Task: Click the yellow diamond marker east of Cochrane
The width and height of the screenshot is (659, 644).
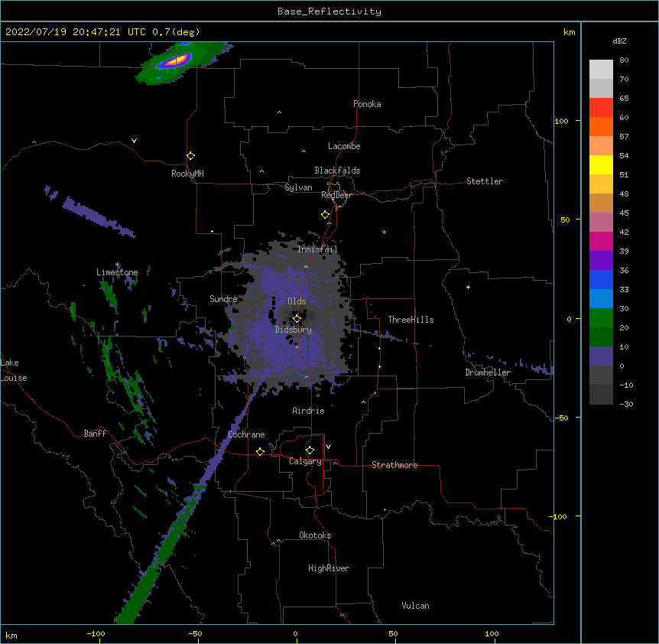Action: pyautogui.click(x=260, y=451)
